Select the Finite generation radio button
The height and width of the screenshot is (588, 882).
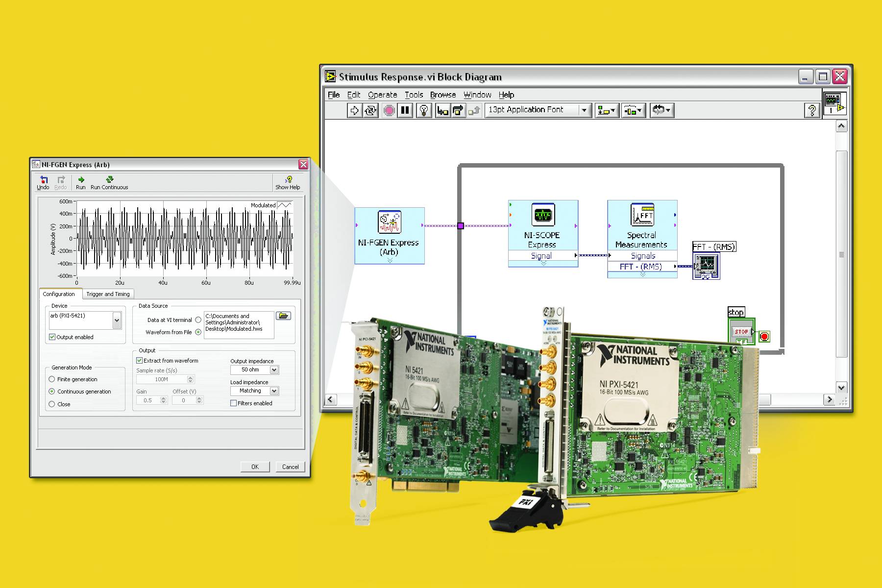[x=52, y=379]
